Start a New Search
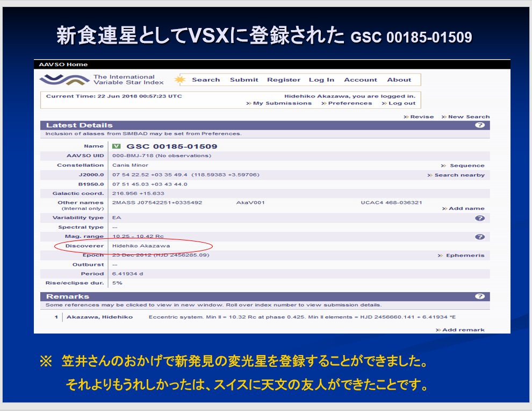The image size is (532, 411). click(x=469, y=117)
